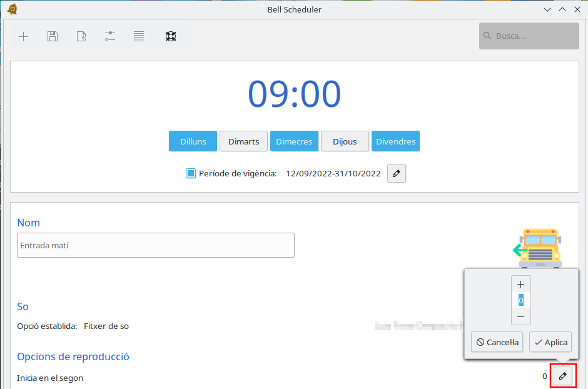The width and height of the screenshot is (588, 389).
Task: Toggle the Dijous day button
Action: (345, 141)
